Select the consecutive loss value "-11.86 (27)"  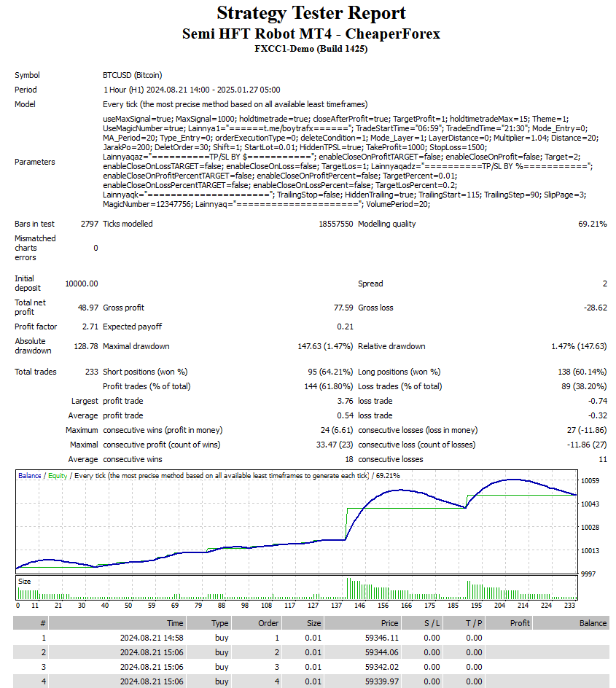587,445
